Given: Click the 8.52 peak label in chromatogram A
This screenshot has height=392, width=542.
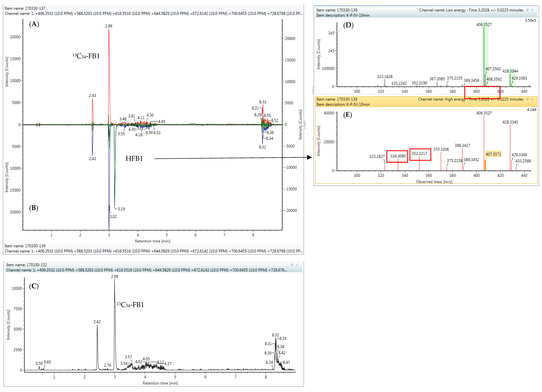Looking at the screenshot, I should pyautogui.click(x=275, y=121).
